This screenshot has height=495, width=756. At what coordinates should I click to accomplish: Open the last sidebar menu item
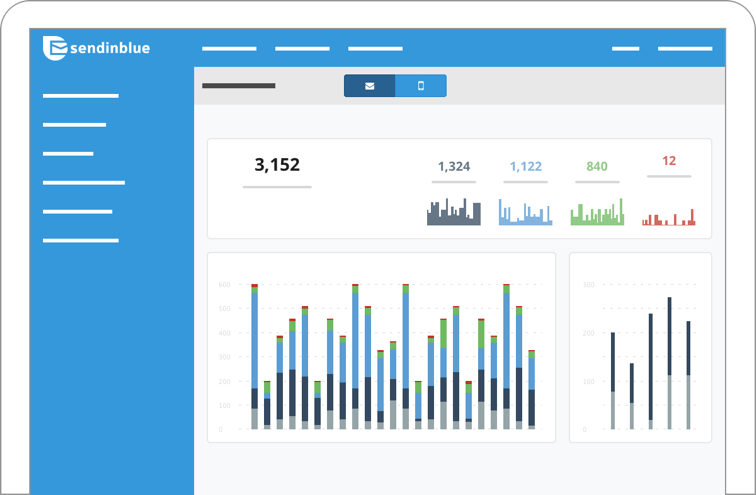(81, 241)
